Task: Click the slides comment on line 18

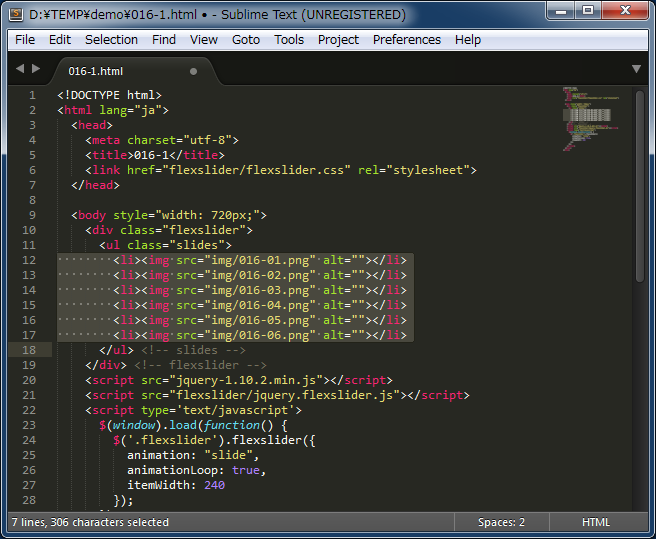Action: tap(193, 350)
